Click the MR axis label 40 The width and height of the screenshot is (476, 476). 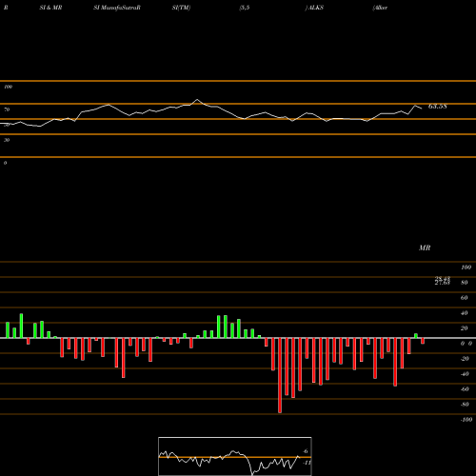point(464,313)
